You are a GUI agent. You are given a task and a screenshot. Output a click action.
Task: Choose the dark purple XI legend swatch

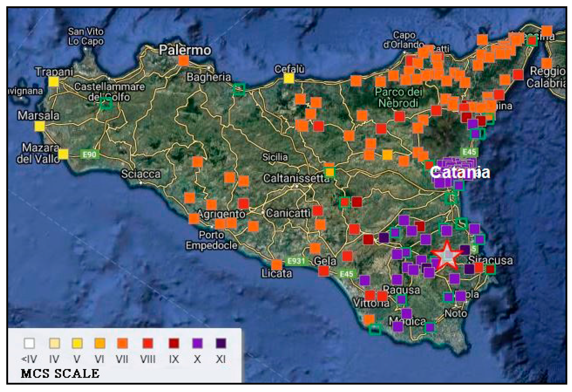coord(221,343)
